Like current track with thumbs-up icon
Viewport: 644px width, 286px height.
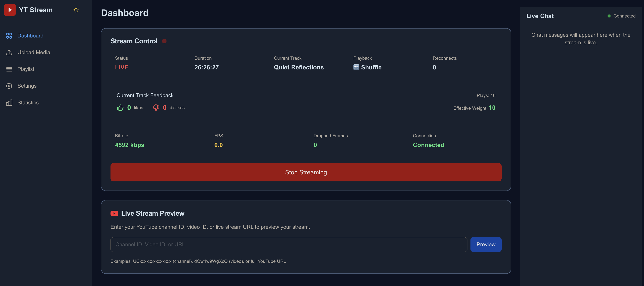[120, 108]
